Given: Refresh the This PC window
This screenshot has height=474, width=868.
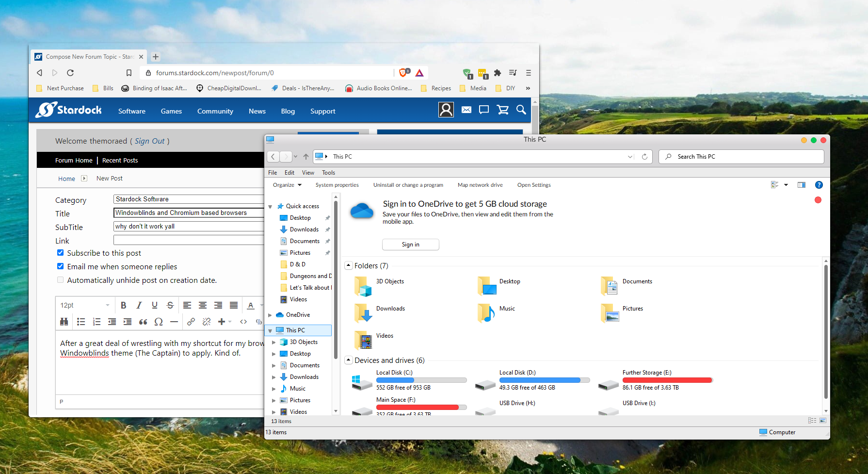Looking at the screenshot, I should click(644, 157).
